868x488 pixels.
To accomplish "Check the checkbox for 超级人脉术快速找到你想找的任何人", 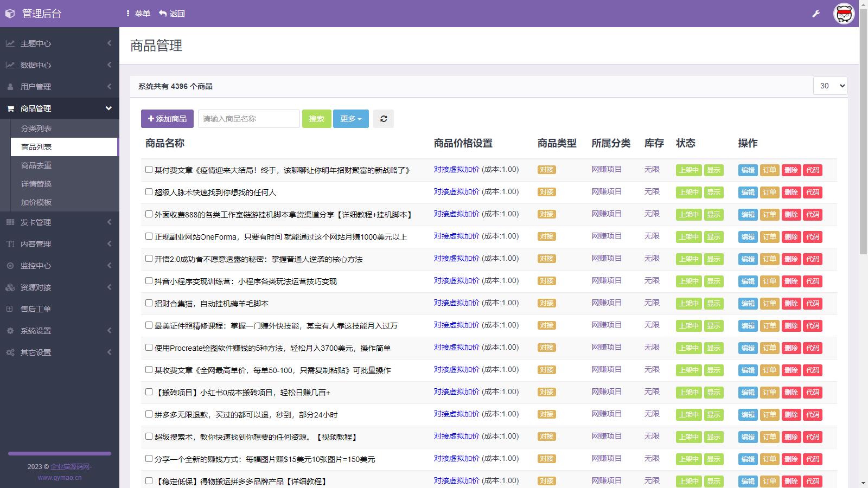I will point(148,191).
